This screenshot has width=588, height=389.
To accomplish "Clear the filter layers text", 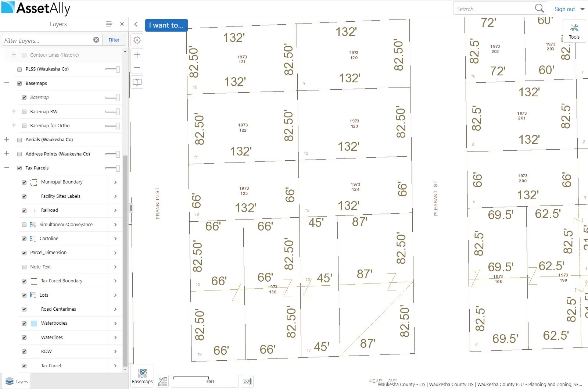I will click(x=96, y=40).
